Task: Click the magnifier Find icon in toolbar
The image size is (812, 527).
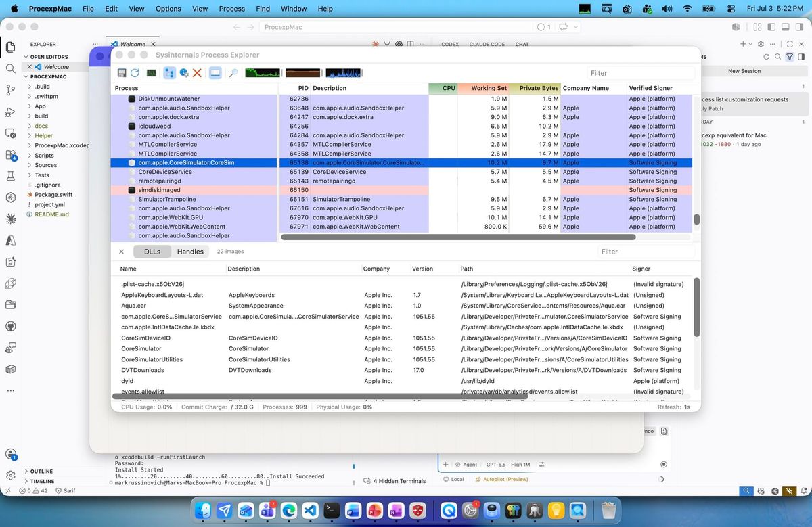Action: [x=233, y=73]
